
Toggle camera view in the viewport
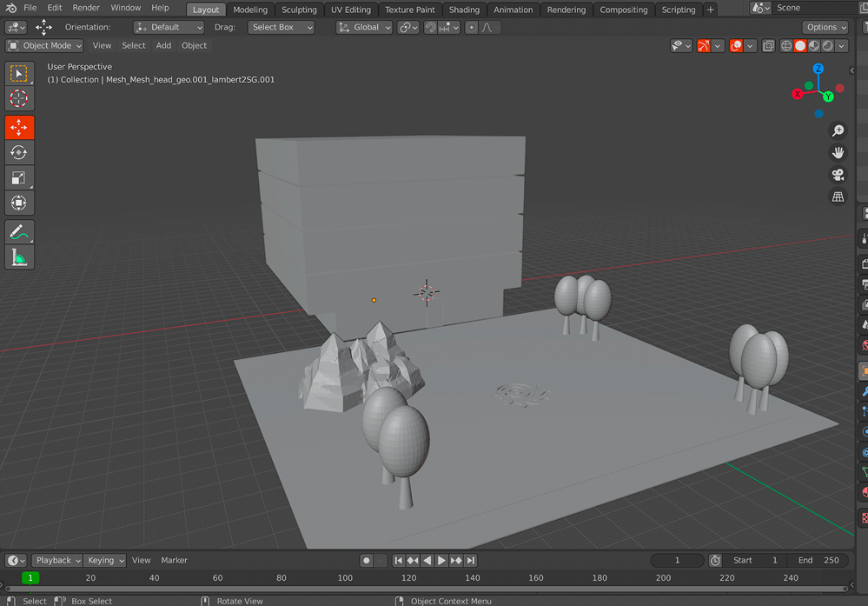click(838, 175)
